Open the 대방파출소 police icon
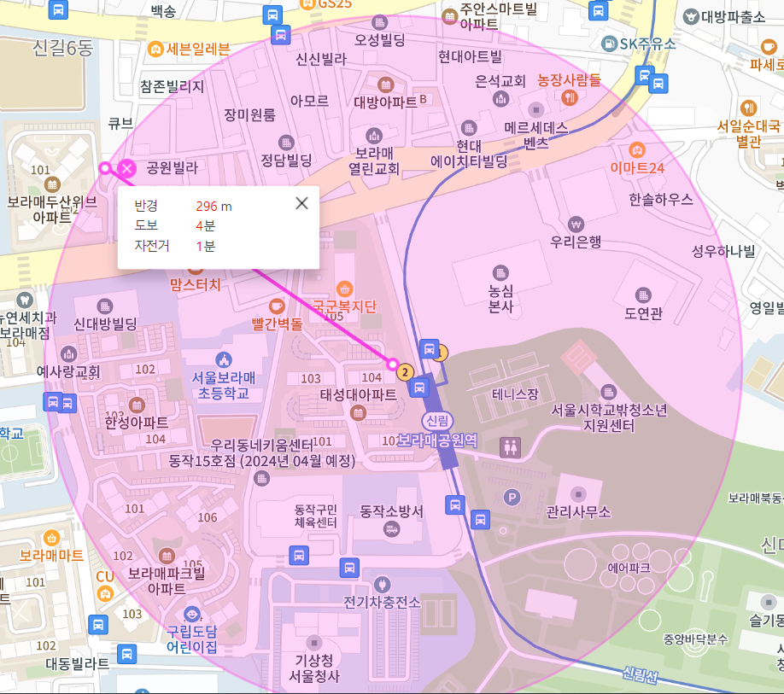Image resolution: width=784 pixels, height=694 pixels. pos(691,17)
